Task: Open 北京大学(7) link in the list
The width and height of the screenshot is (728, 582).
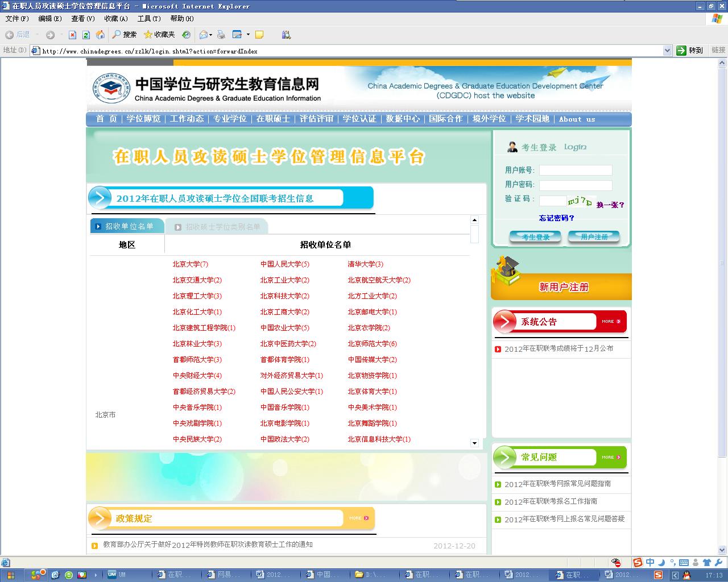Action: click(x=191, y=264)
